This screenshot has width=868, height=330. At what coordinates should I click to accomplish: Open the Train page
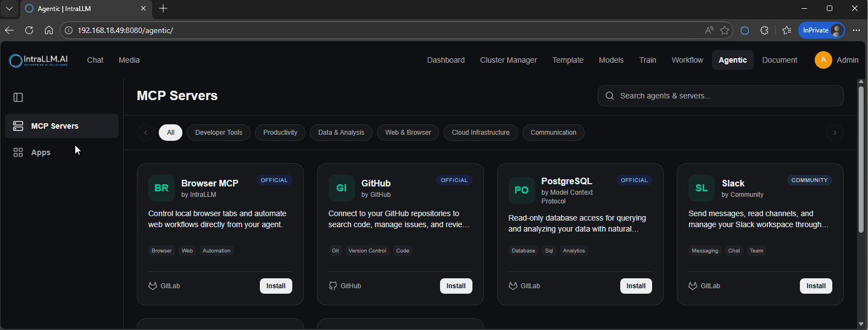(648, 60)
